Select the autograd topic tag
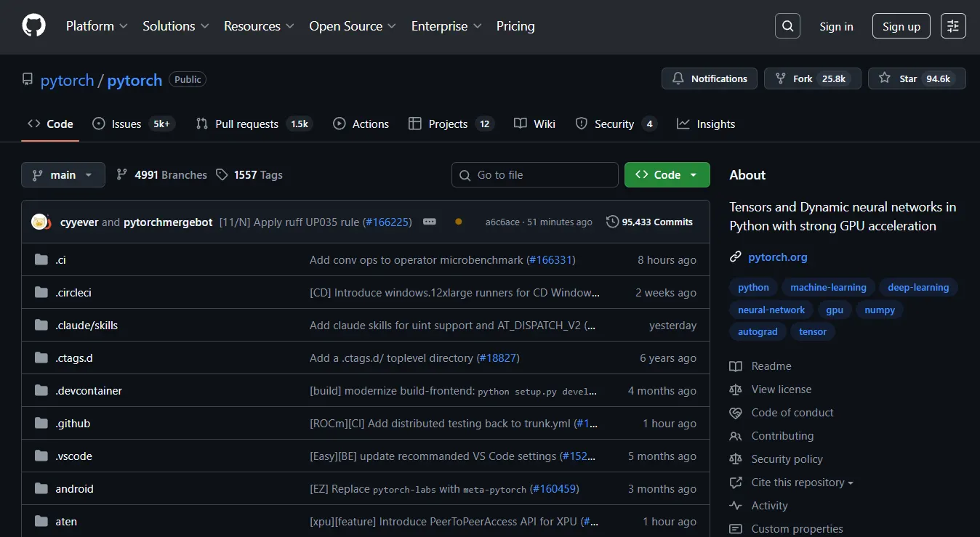This screenshot has height=537, width=980. (x=758, y=331)
